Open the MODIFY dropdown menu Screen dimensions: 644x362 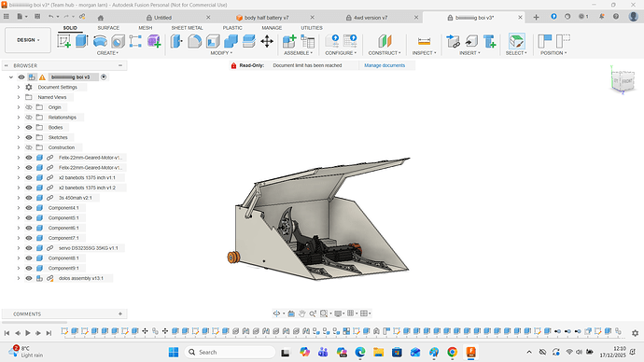pos(221,53)
